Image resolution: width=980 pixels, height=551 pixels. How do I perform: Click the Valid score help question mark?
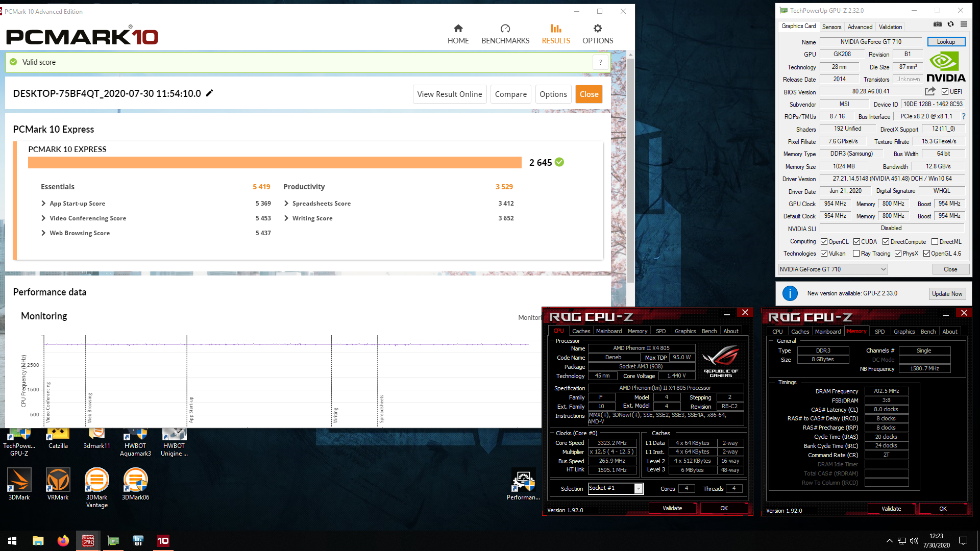600,62
